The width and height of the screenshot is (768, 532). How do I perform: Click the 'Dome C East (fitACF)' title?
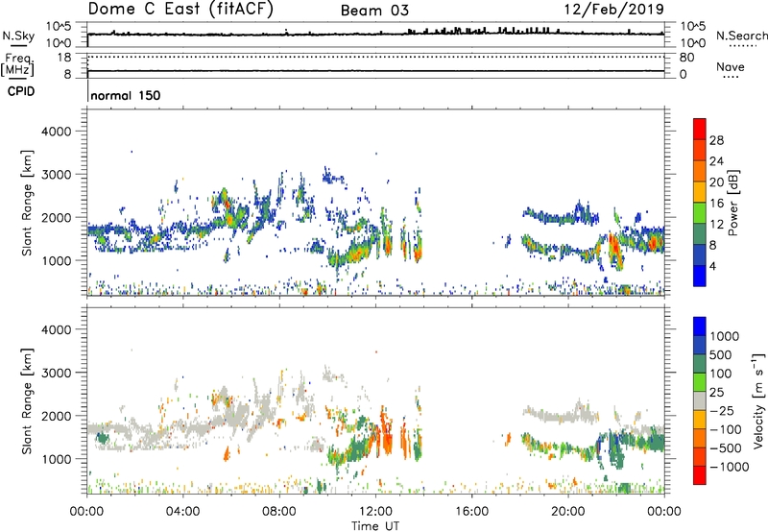pyautogui.click(x=180, y=9)
